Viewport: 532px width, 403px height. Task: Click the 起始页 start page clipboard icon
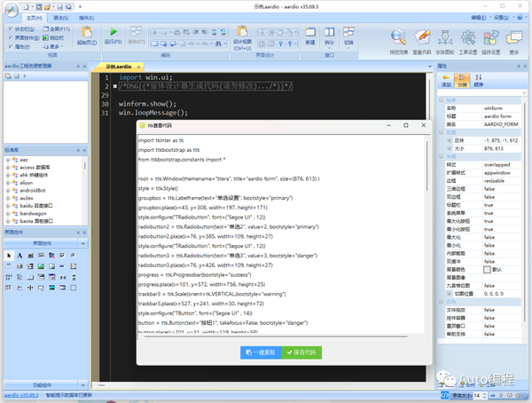pos(87,32)
